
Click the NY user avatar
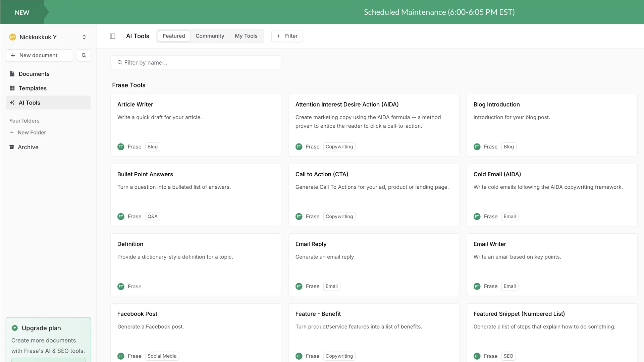pyautogui.click(x=12, y=37)
